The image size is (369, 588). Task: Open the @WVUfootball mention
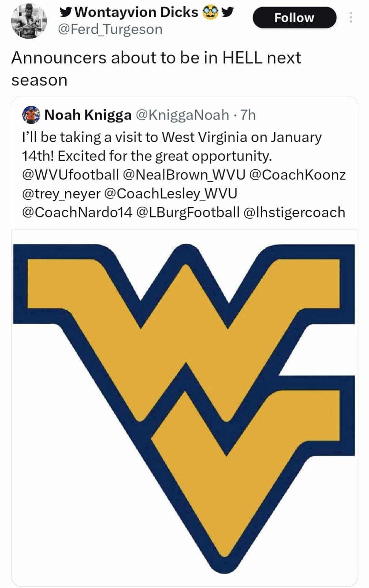(70, 174)
